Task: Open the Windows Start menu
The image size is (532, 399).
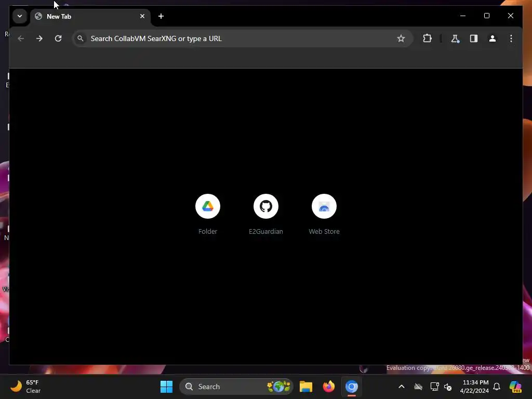Action: click(x=166, y=387)
